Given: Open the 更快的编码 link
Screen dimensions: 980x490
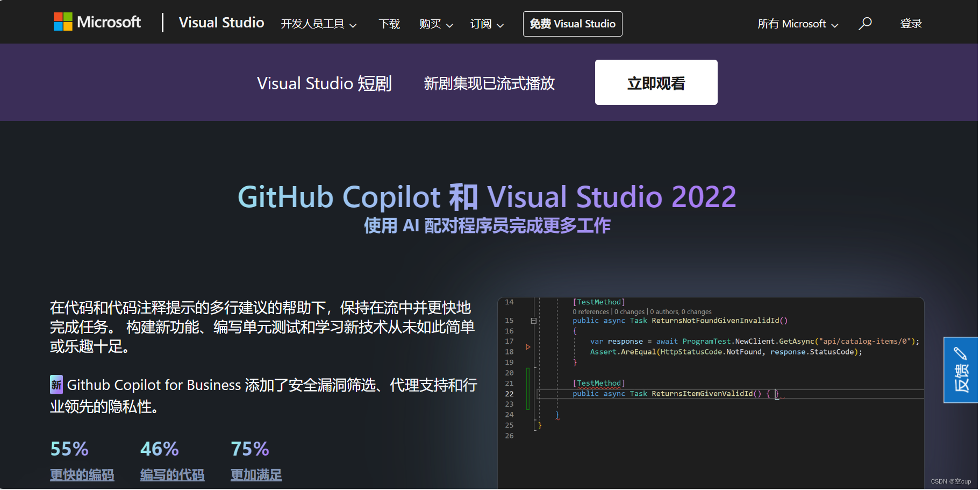Looking at the screenshot, I should click(x=82, y=475).
